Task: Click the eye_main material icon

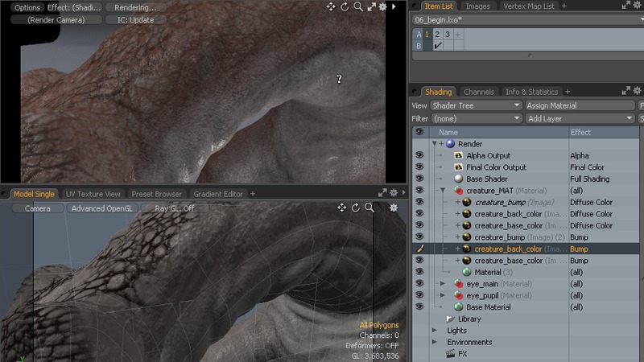Action: pyautogui.click(x=458, y=284)
